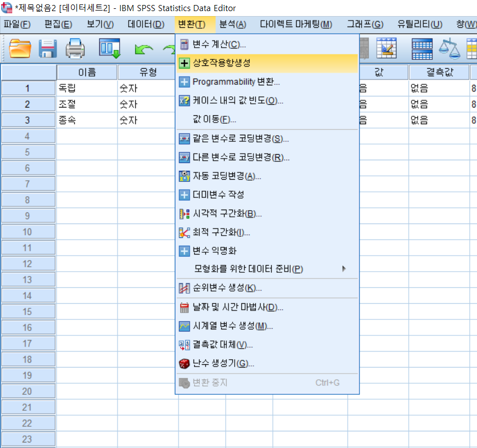Click the variable name cell 독립
Screen dimensions: 477x448
click(87, 88)
